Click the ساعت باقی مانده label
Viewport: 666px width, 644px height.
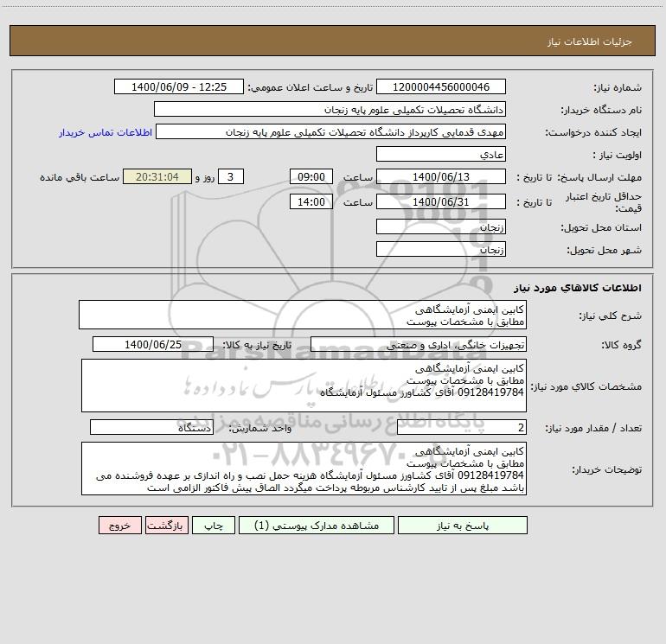click(80, 177)
